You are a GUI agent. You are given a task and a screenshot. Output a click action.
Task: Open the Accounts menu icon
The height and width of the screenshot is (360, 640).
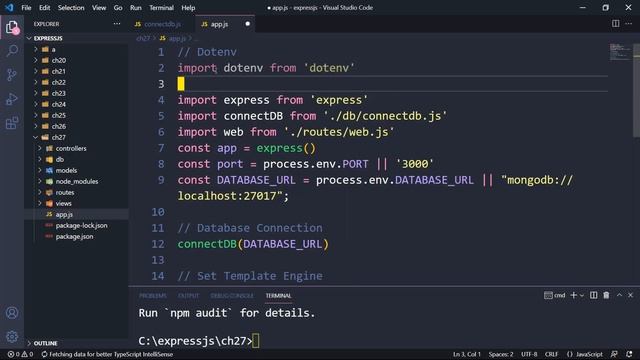click(x=12, y=313)
